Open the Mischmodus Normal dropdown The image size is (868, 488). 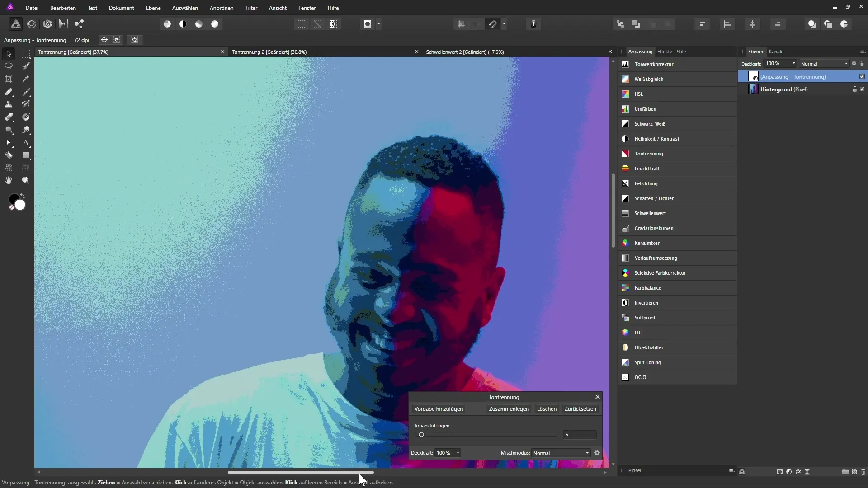point(561,453)
